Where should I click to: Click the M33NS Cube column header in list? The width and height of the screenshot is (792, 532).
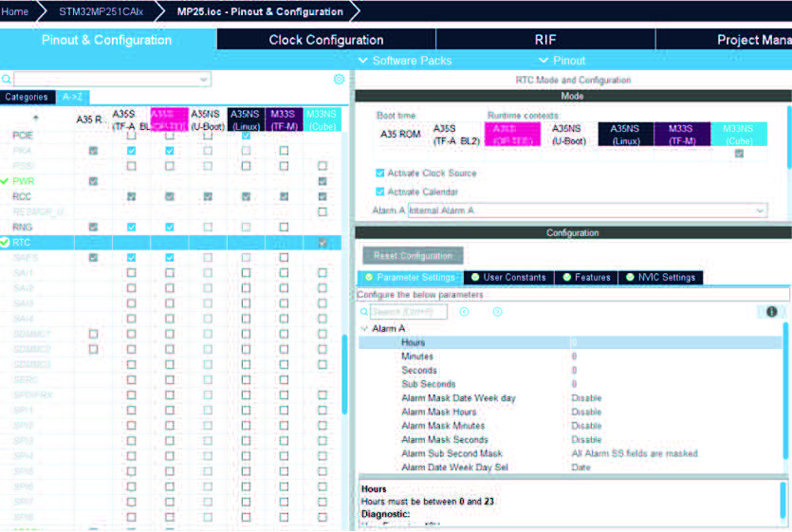pyautogui.click(x=322, y=119)
